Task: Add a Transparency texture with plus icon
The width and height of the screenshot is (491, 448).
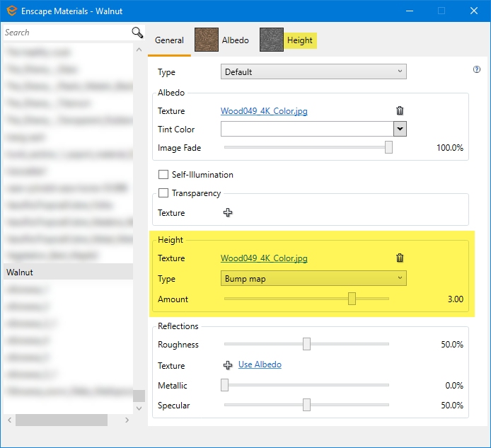Action: [x=228, y=213]
